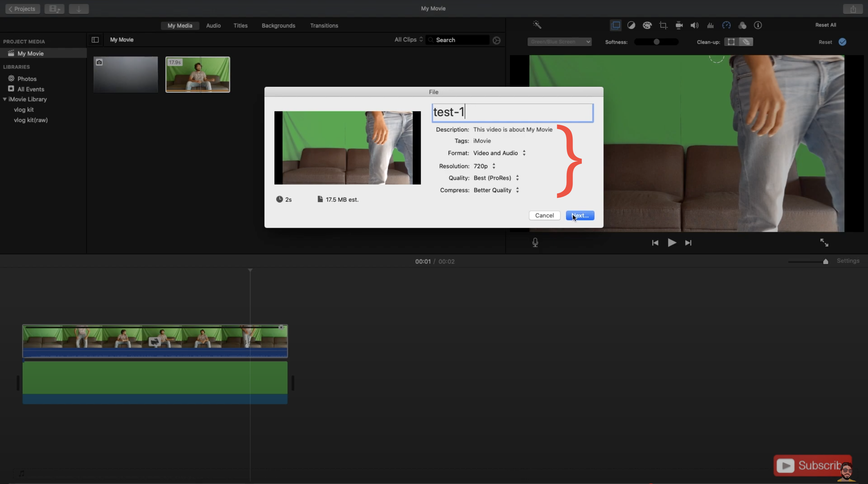Open the stabilization camera icon

(679, 25)
